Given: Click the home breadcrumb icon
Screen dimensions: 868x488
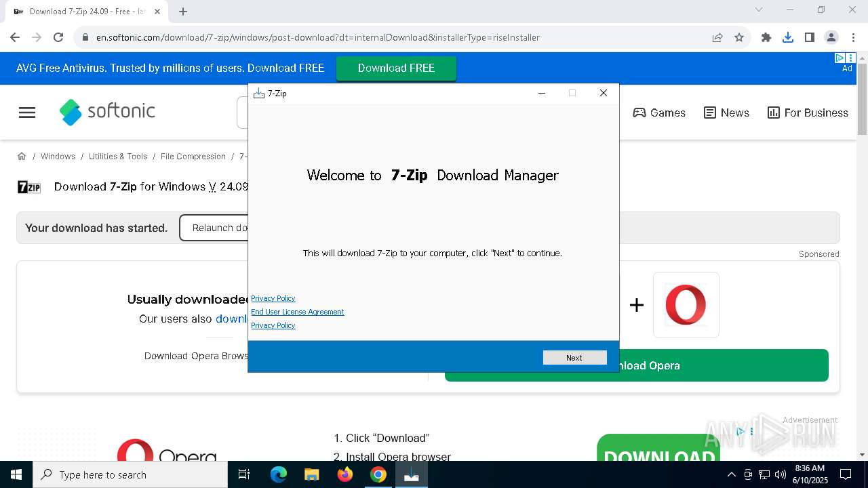Looking at the screenshot, I should coord(22,156).
